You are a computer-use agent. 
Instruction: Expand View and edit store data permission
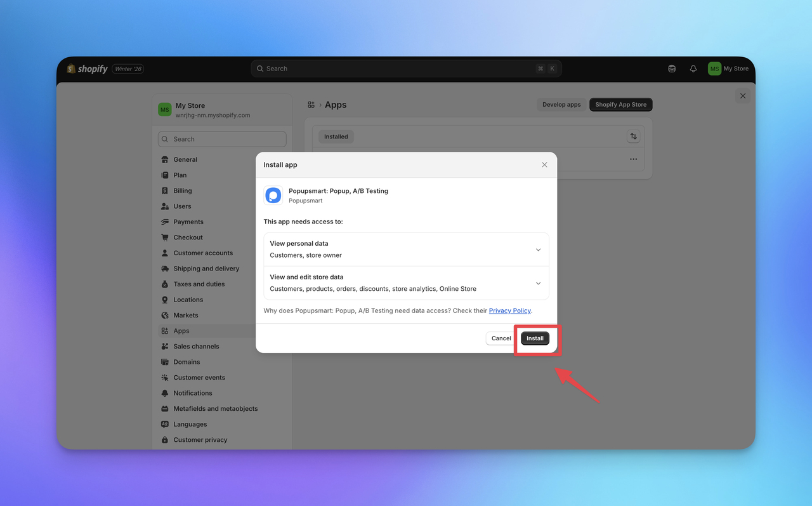point(406,283)
